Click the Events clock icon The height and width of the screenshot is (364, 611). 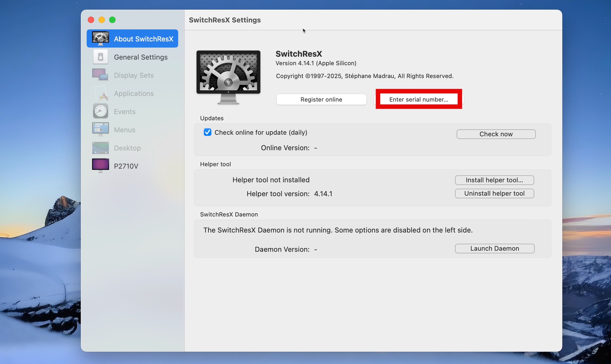(x=100, y=111)
